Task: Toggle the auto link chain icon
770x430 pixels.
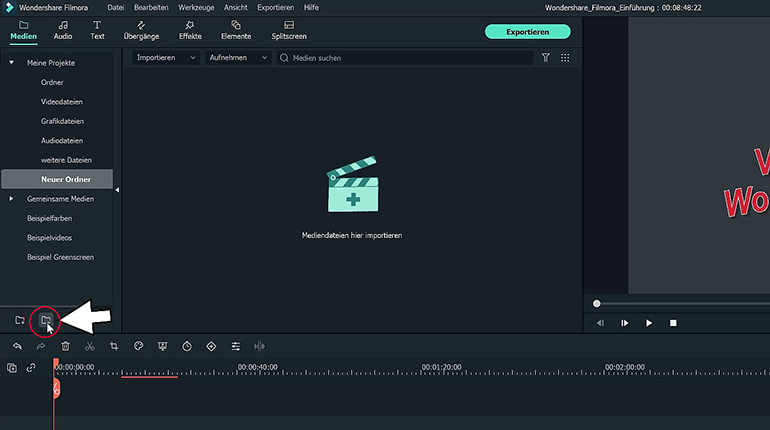Action: click(31, 368)
